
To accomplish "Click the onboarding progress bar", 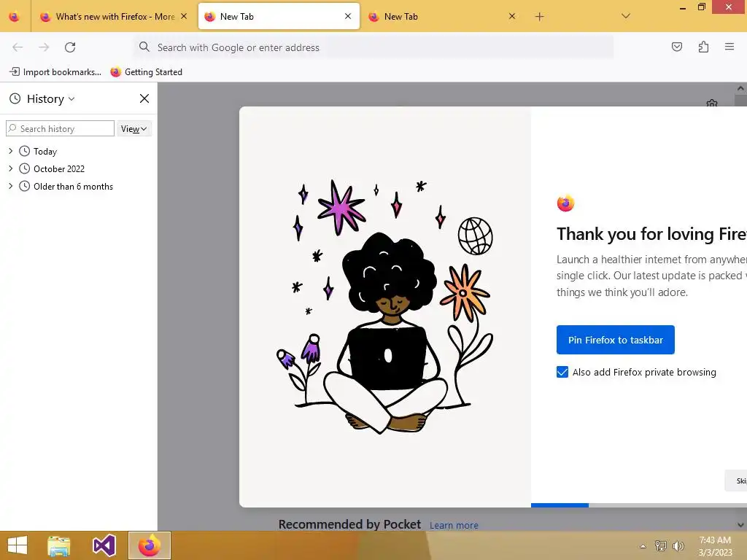I will [x=639, y=505].
